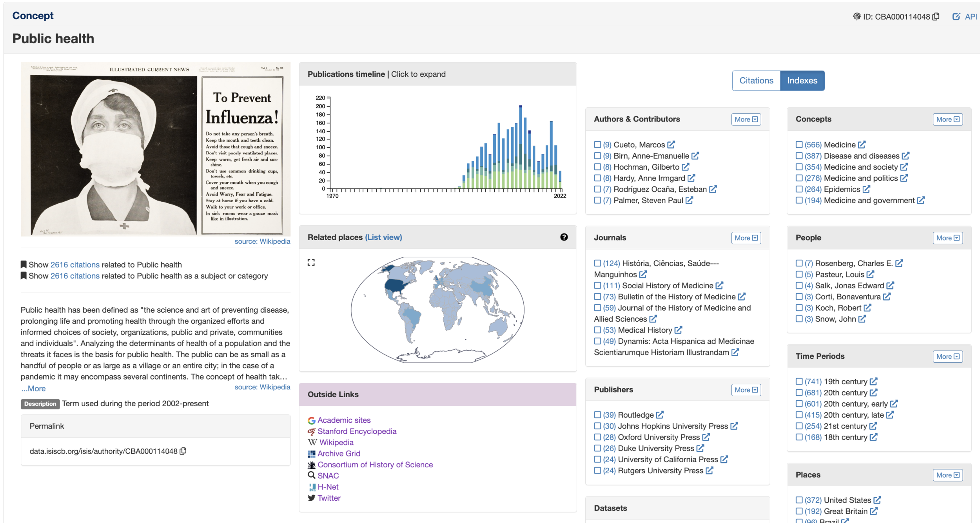Screen dimensions: 980x523
Task: Click the API edit icon
Action: tap(956, 16)
